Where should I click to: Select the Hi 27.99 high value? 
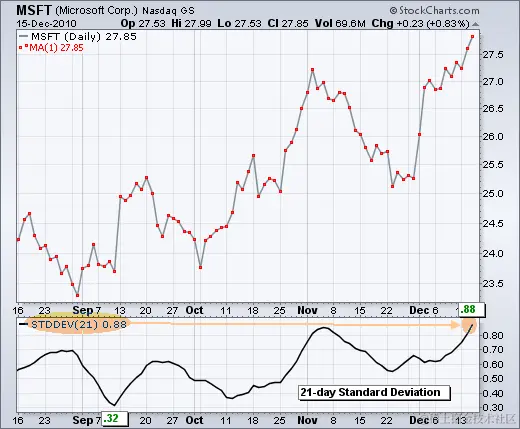pos(191,23)
